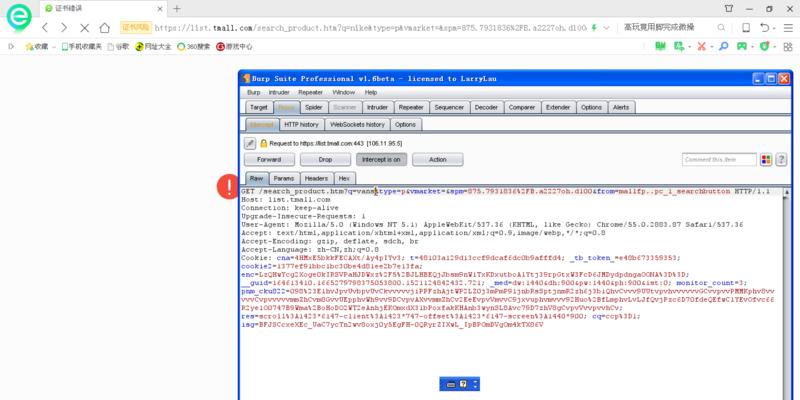Open the Action button menu
This screenshot has height=400, width=800.
438,160
